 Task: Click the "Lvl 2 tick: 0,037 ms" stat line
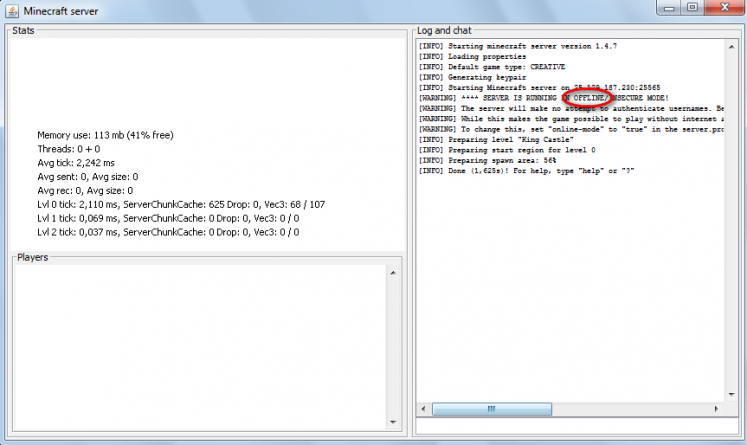[x=168, y=232]
